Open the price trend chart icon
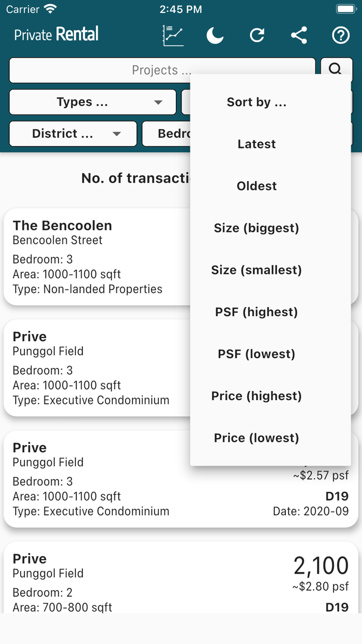 173,35
